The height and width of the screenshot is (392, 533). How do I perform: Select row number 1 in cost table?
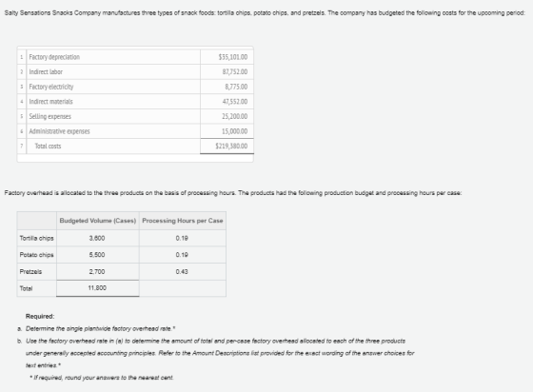coord(22,57)
